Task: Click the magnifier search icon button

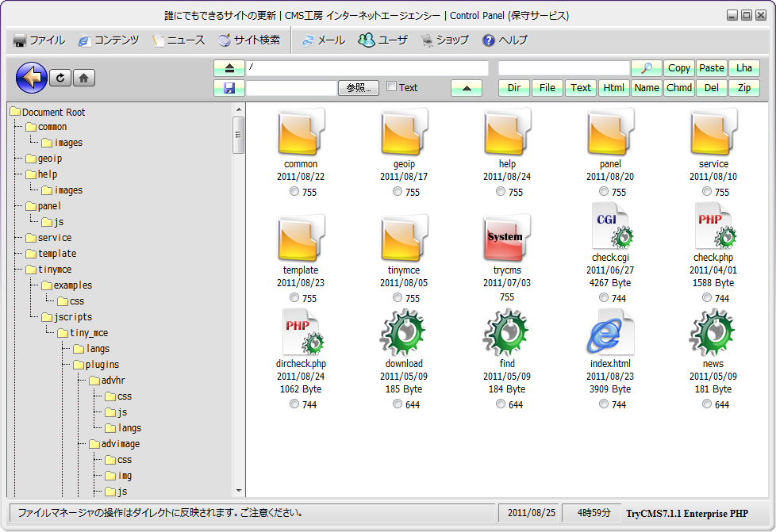Action: (x=646, y=68)
